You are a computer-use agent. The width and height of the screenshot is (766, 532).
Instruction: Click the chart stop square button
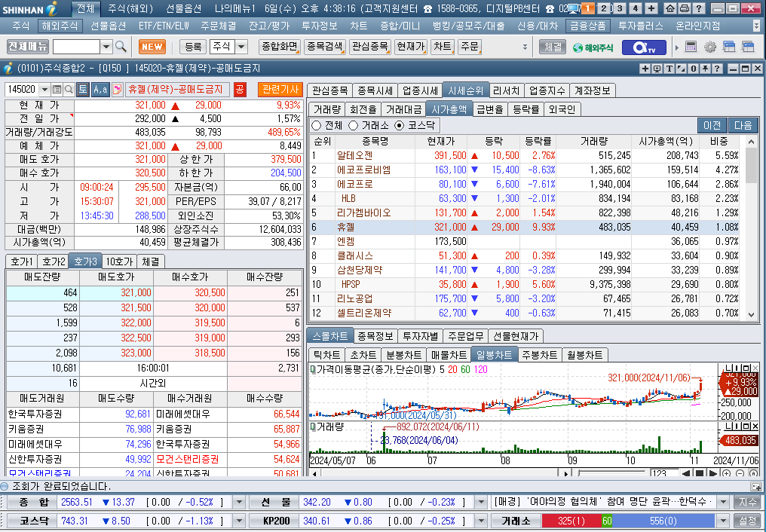[700, 473]
